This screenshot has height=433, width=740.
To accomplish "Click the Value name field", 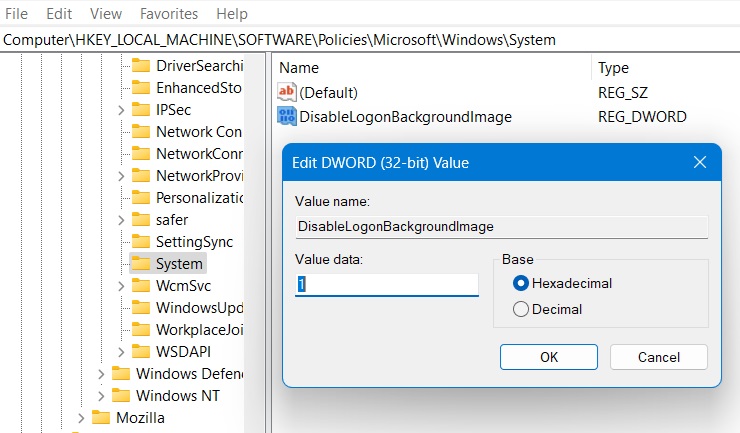I will point(502,227).
